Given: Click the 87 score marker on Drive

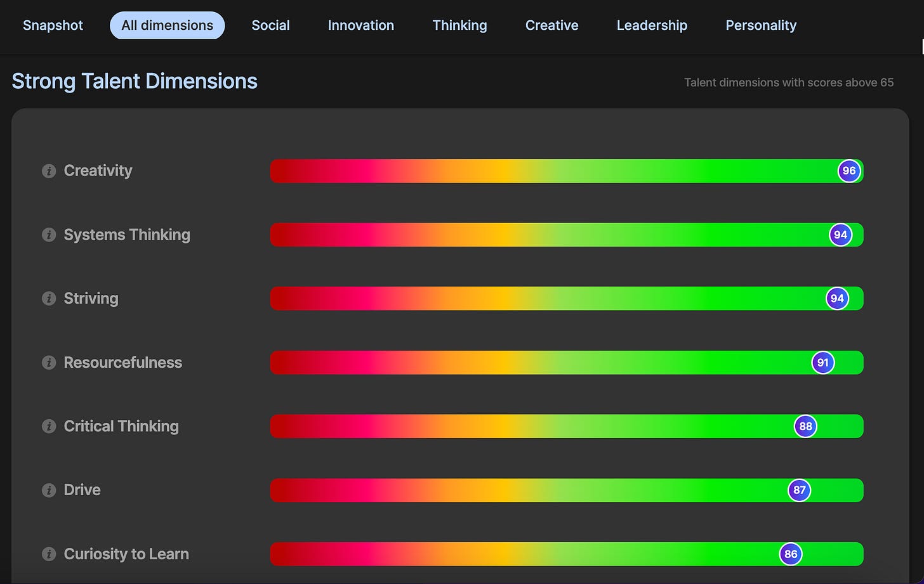Looking at the screenshot, I should pyautogui.click(x=800, y=490).
